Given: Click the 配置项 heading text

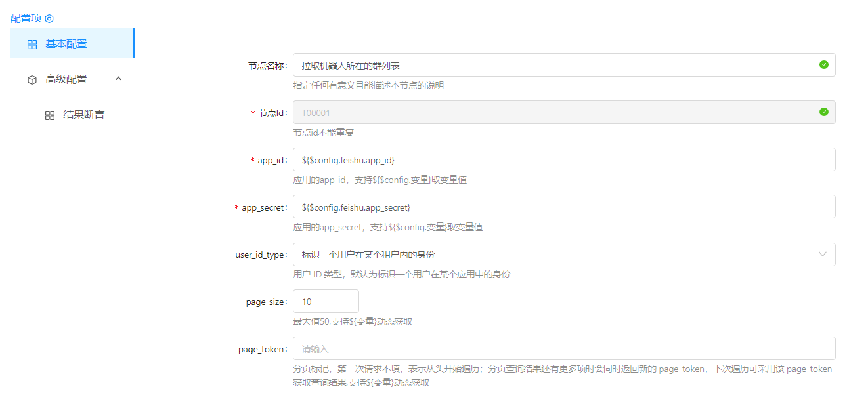Looking at the screenshot, I should click(26, 18).
